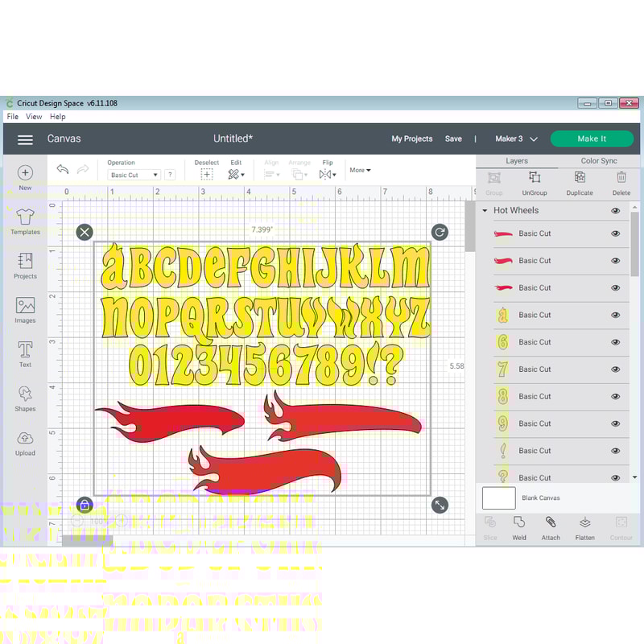The height and width of the screenshot is (644, 644).
Task: Open the Templates panel
Action: coord(25,220)
